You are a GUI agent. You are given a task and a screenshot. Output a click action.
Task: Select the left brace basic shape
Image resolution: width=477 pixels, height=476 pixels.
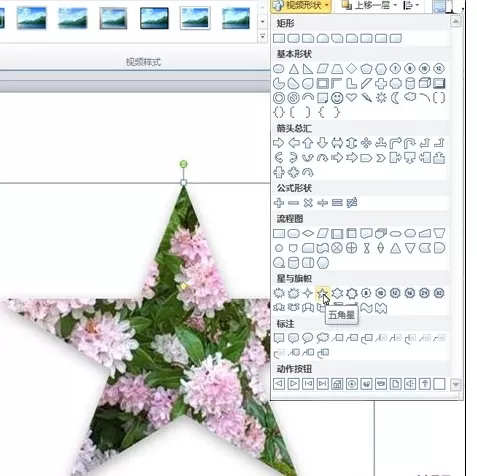click(x=322, y=112)
